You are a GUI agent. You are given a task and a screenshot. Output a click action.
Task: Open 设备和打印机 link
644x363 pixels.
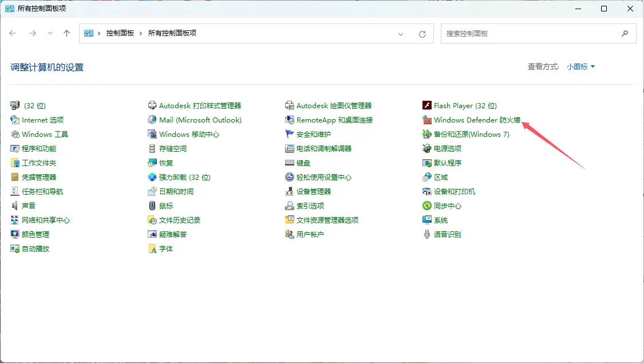(x=455, y=191)
